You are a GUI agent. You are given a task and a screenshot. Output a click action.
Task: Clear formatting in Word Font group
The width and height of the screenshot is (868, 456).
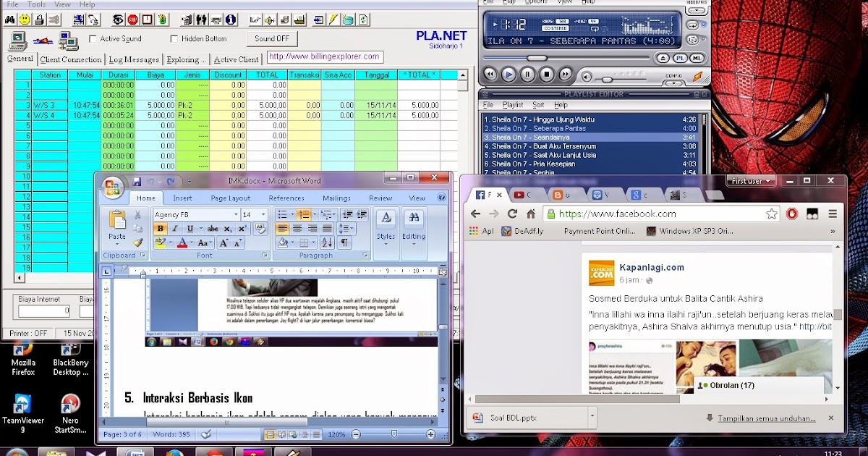click(260, 229)
